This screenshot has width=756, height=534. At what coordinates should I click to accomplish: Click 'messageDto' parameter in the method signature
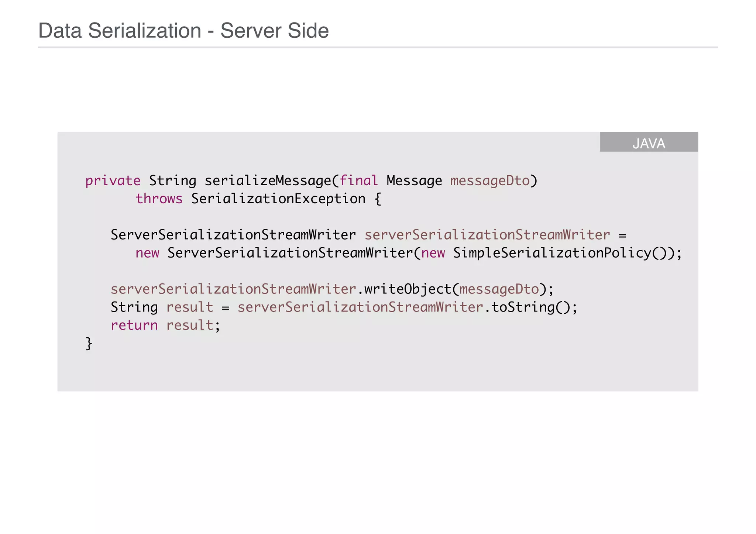[x=490, y=181]
